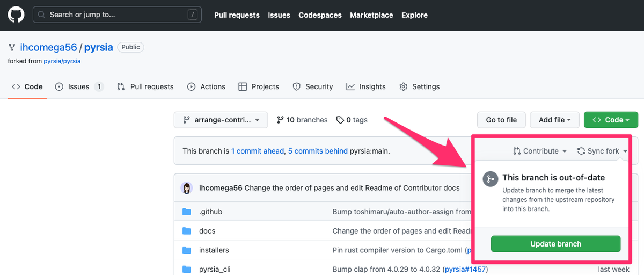Open the '5 commits behind' comparison link
644x275 pixels.
pyautogui.click(x=318, y=151)
